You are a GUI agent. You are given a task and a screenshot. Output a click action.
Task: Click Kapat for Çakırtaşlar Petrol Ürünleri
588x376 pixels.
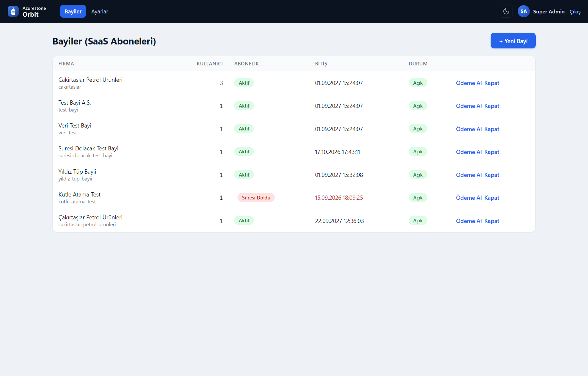coord(492,221)
